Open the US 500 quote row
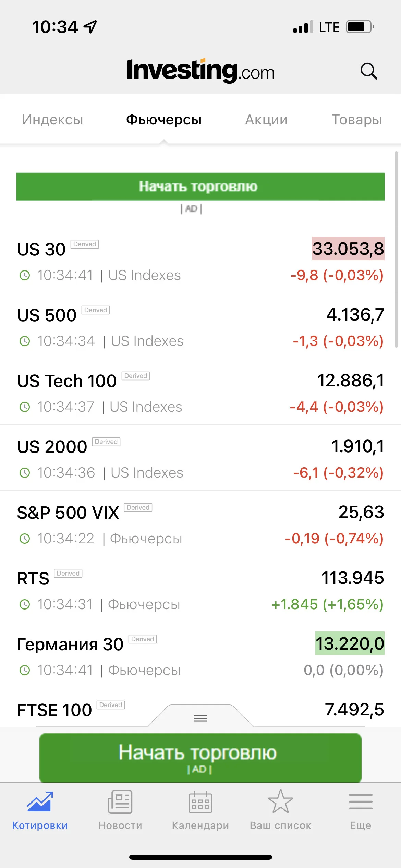The width and height of the screenshot is (401, 868). click(x=200, y=326)
